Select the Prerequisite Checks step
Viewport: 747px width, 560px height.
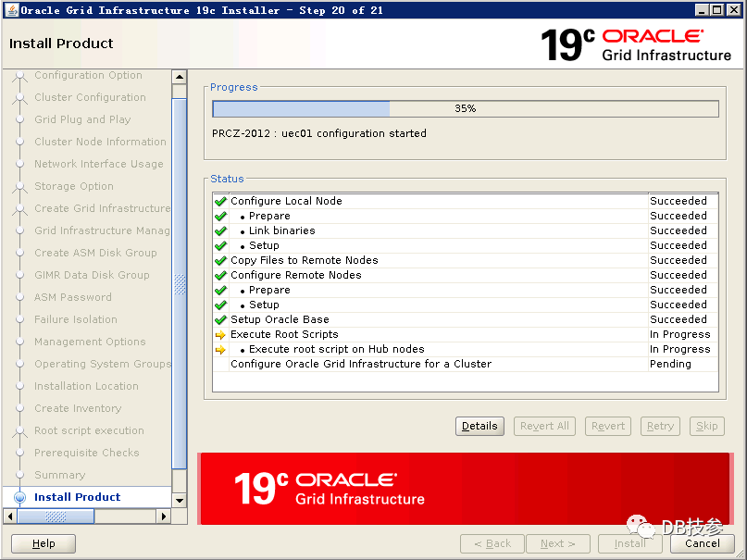[x=86, y=453]
